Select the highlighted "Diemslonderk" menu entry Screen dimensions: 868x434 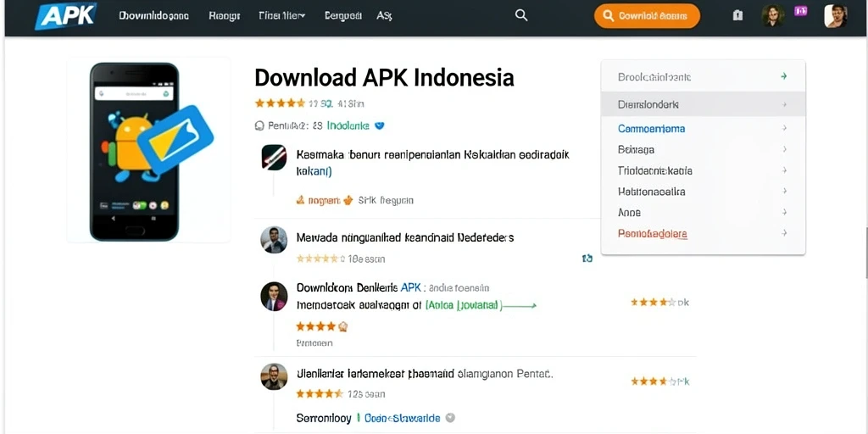(703, 104)
